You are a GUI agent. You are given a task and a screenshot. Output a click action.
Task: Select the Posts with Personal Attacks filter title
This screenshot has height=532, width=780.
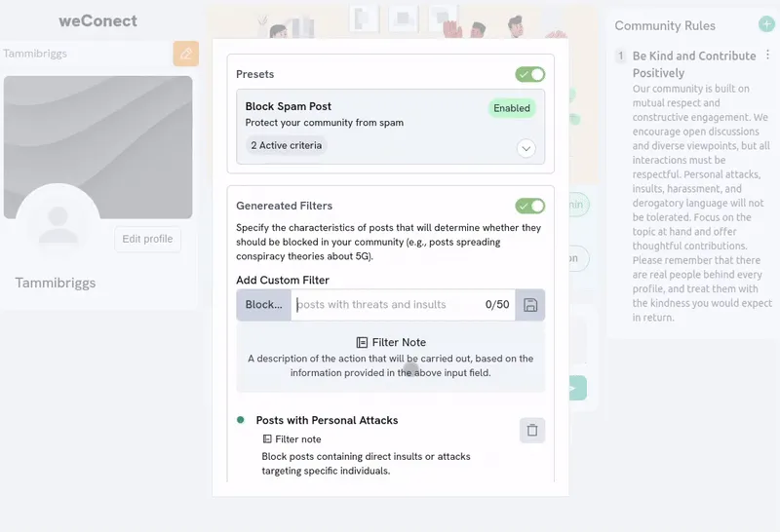click(327, 420)
